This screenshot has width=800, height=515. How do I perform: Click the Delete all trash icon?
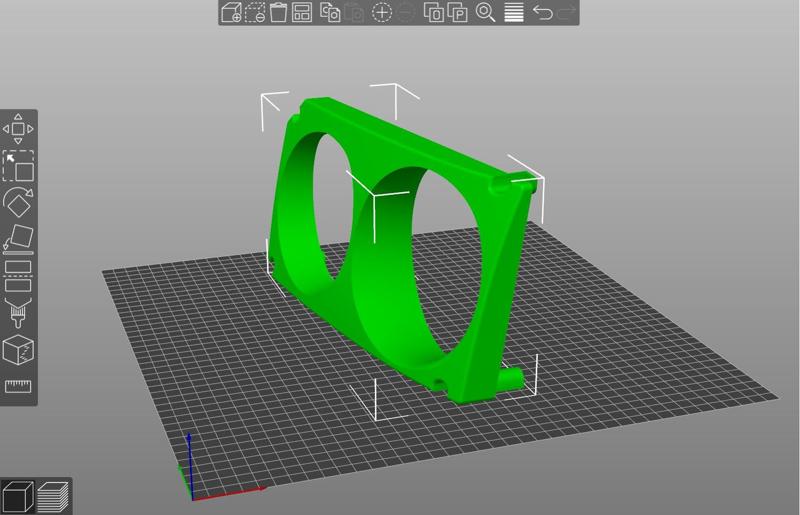point(278,12)
